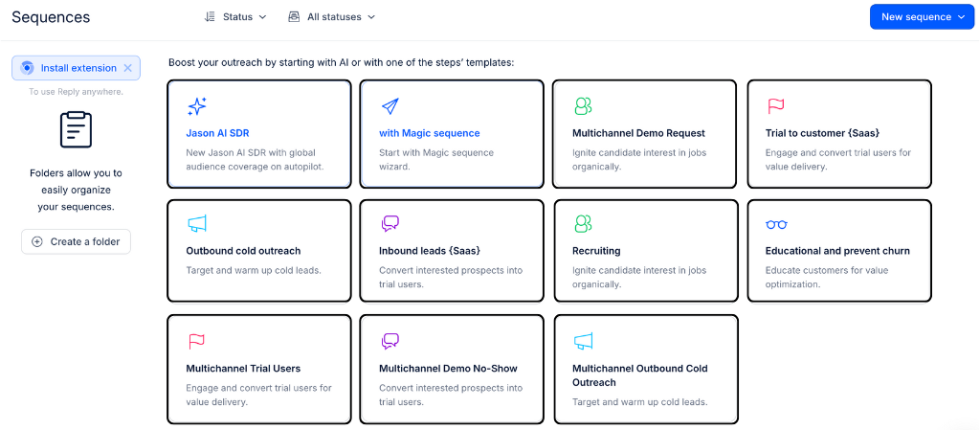Click the sparkle icon on Jason AI SDR card

click(197, 107)
